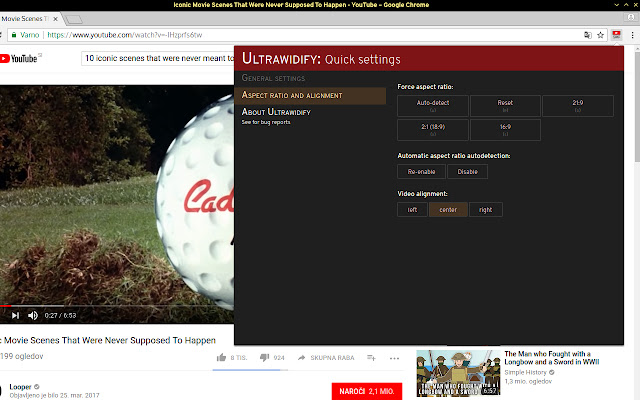Dislike the video with thumbs down
640x400 pixels.
point(264,358)
